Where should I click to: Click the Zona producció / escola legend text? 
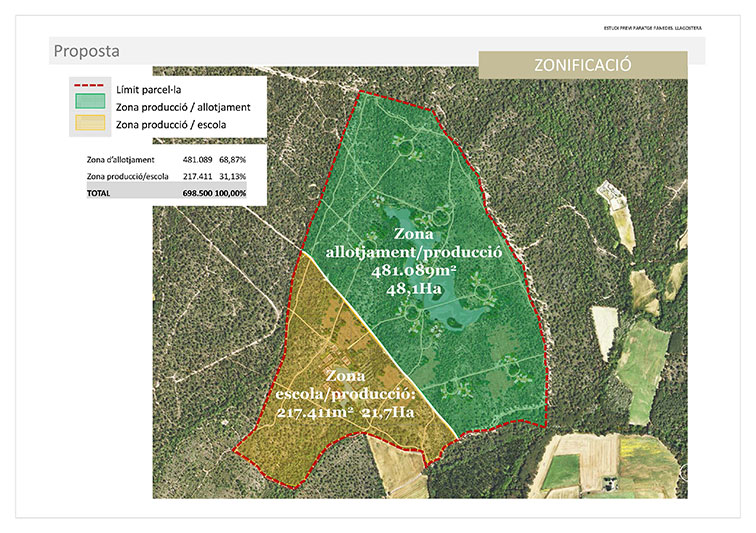171,125
